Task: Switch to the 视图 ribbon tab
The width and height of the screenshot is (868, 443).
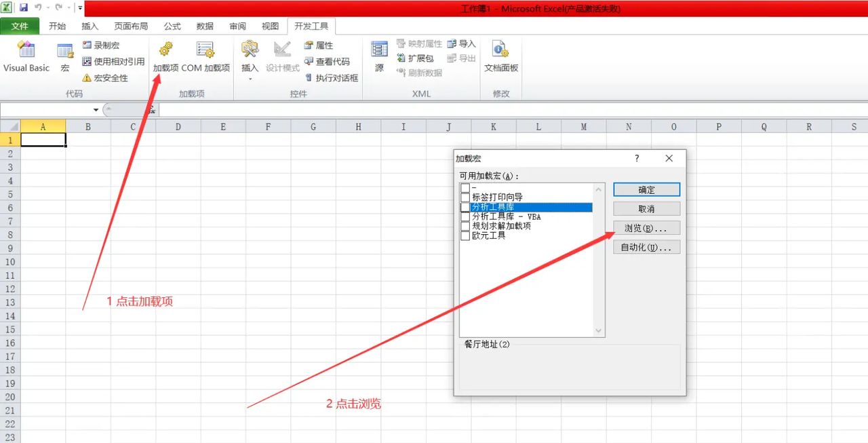Action: (270, 26)
